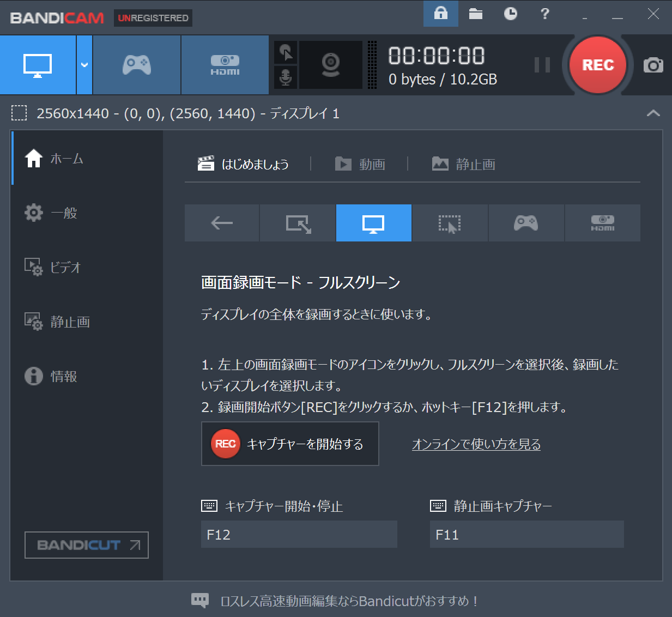Click the キャプチャーを開始する button

point(290,444)
